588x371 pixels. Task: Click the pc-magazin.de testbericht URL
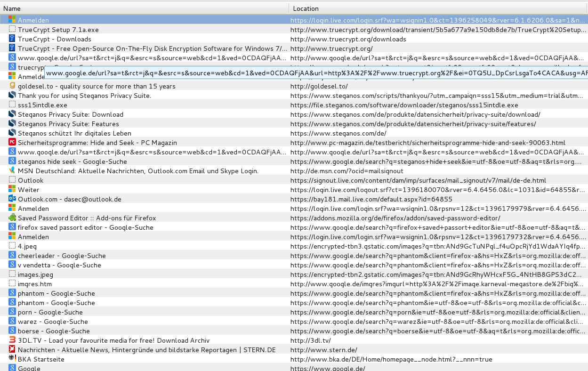pos(427,143)
